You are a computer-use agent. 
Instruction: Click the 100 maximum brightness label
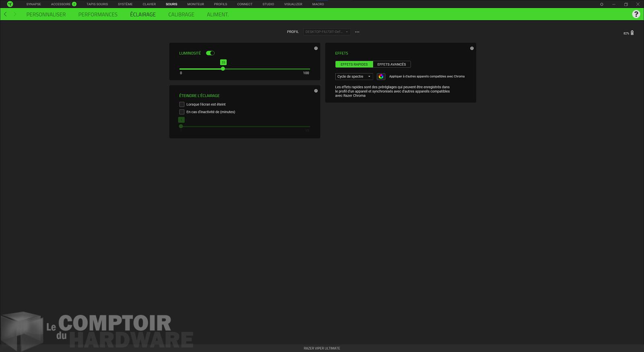tap(306, 73)
